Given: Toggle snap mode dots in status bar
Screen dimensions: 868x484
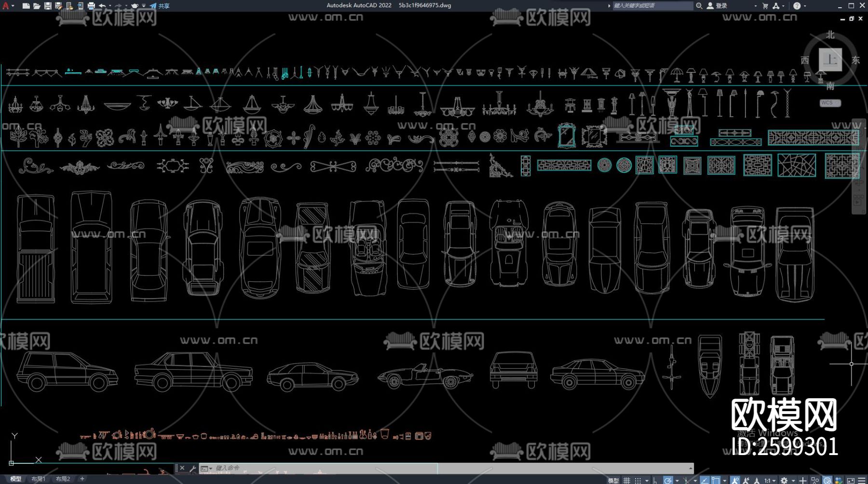Looking at the screenshot, I should 637,480.
